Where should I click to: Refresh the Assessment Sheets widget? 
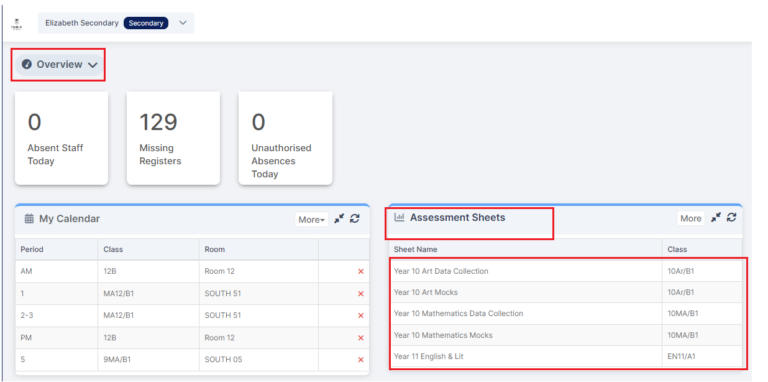click(731, 218)
